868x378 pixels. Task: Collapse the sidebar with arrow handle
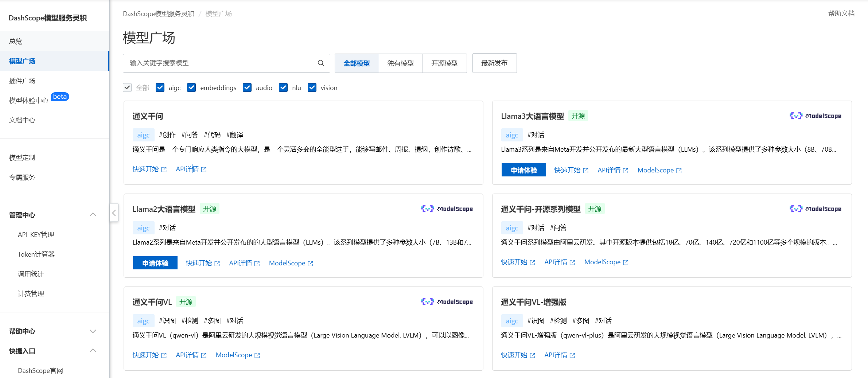114,213
